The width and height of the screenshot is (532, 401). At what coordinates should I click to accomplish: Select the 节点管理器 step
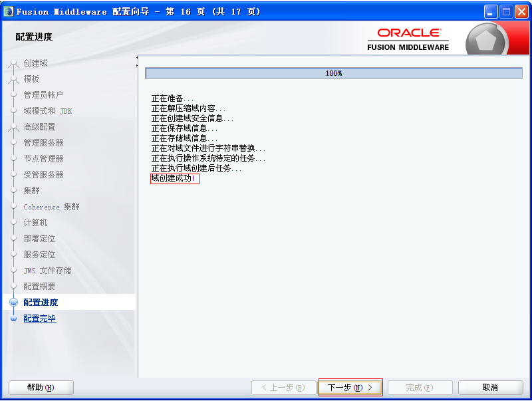43,158
